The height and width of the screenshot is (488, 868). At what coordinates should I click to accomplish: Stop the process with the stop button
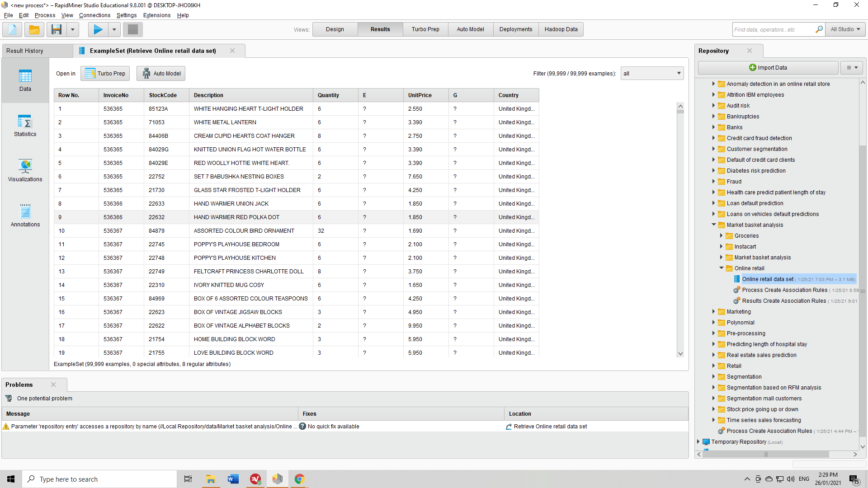(133, 30)
